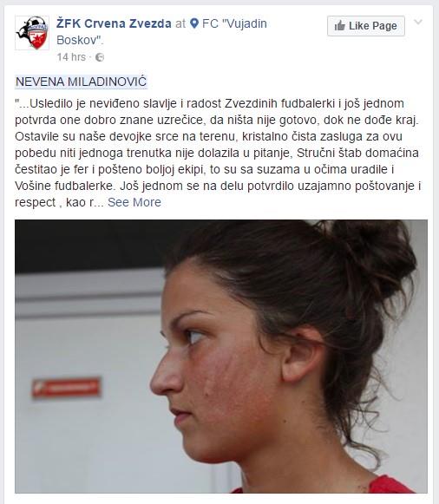Click the post text starting with Usledilo

[218, 153]
